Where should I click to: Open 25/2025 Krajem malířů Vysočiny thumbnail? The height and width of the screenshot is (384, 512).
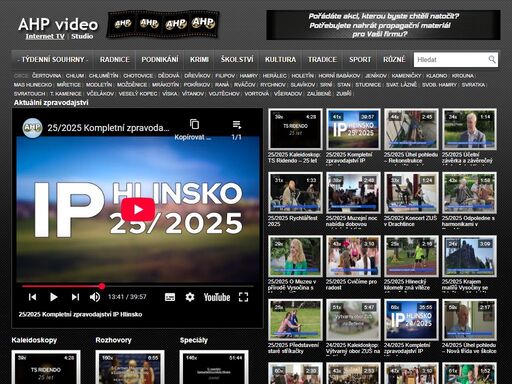469,256
